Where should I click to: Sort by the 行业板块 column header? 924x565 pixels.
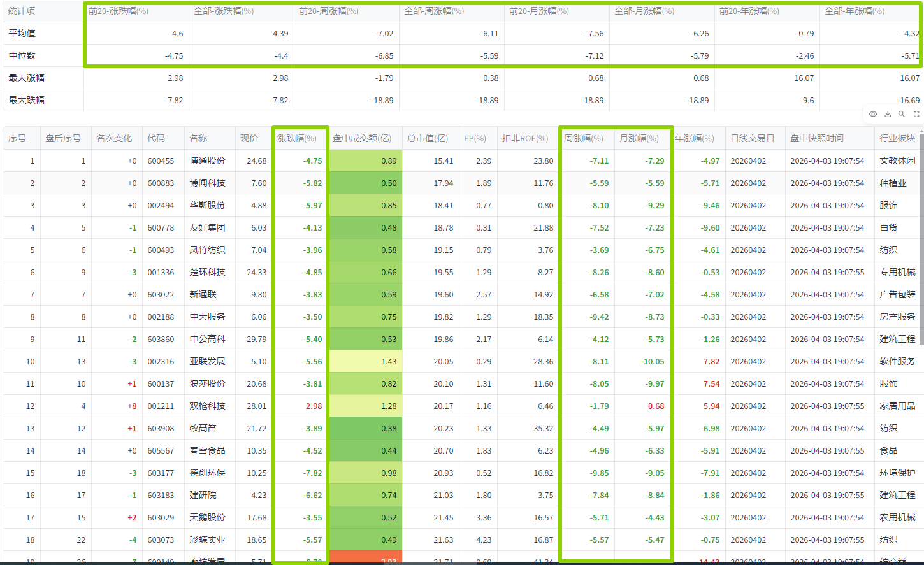pyautogui.click(x=897, y=138)
